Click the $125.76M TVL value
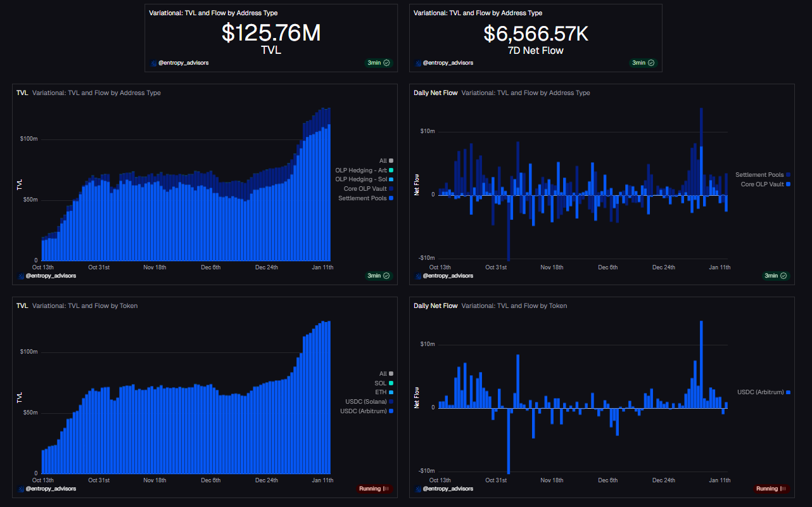Image resolution: width=812 pixels, height=507 pixels. [x=271, y=33]
